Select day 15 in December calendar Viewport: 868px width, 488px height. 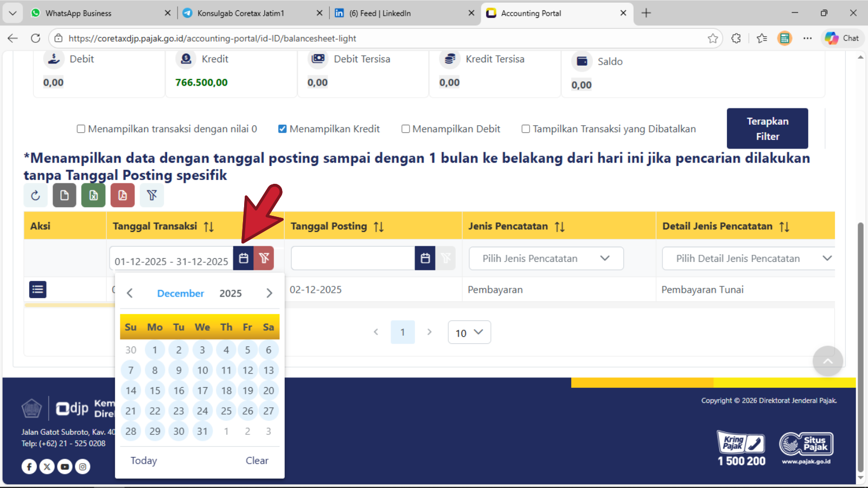click(x=155, y=390)
